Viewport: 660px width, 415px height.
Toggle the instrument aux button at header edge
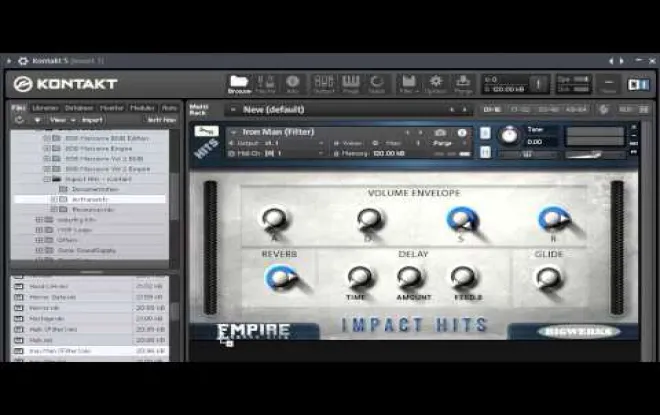(633, 144)
